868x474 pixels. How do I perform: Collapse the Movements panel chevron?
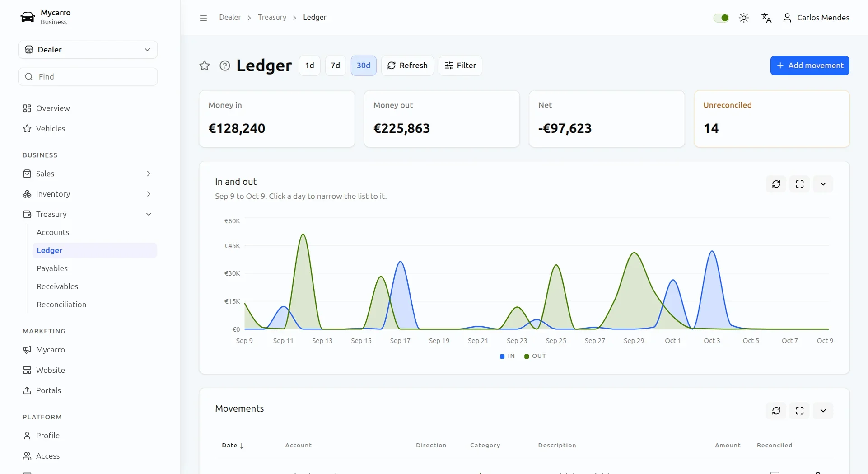823,411
